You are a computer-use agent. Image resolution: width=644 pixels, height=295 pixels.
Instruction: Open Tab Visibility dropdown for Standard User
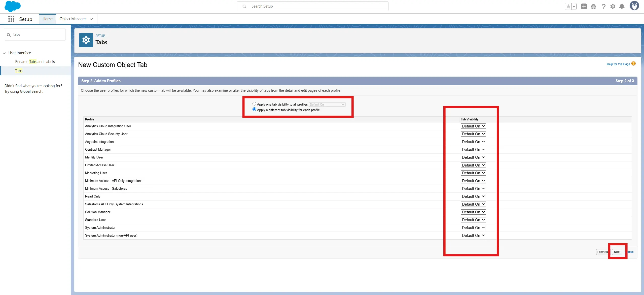point(473,220)
